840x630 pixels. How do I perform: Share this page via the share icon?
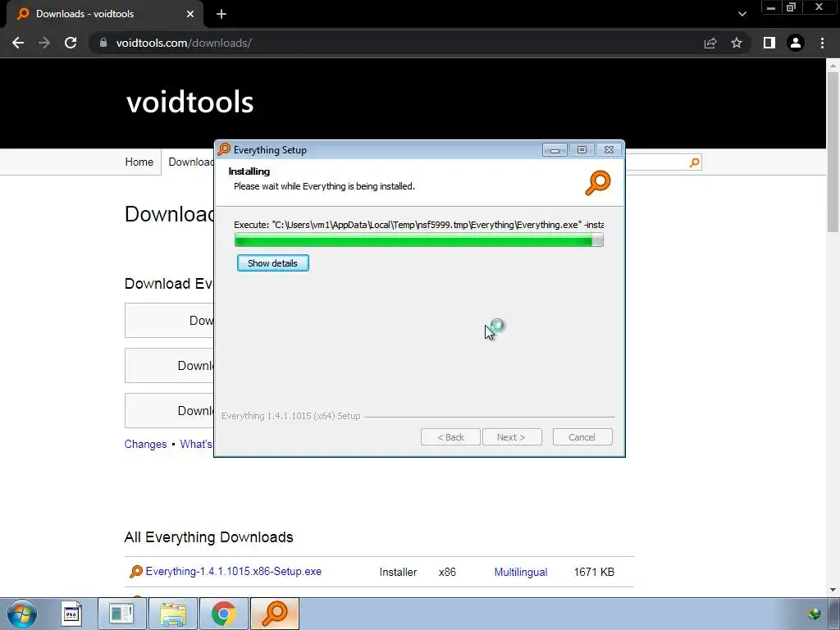(710, 43)
